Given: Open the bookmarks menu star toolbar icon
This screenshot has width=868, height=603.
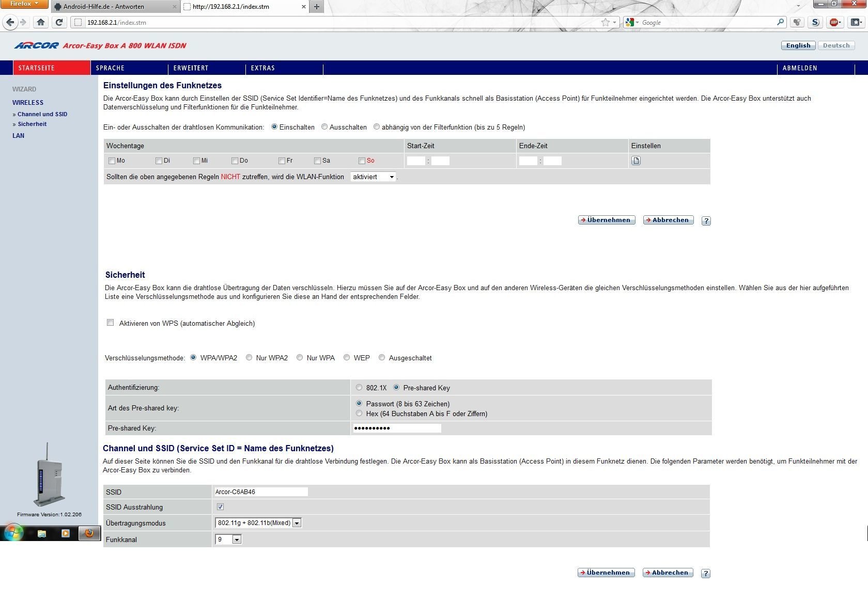Looking at the screenshot, I should click(856, 22).
